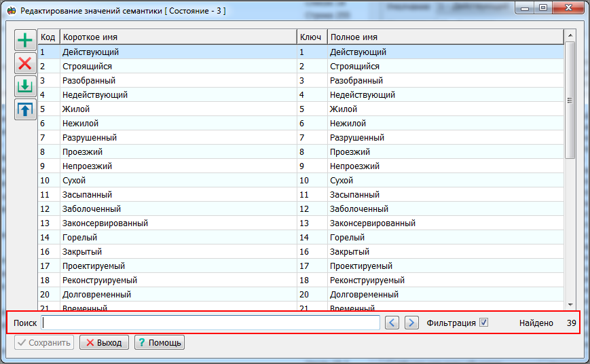Click the green plus add row icon
Screen dimensions: 590x364
(25, 41)
